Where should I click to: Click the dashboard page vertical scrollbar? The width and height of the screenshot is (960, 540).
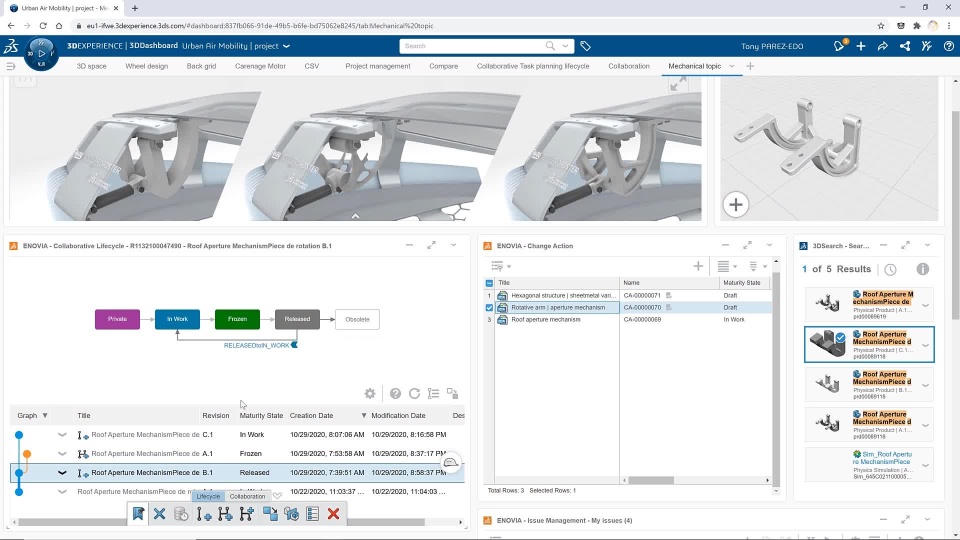[x=956, y=214]
